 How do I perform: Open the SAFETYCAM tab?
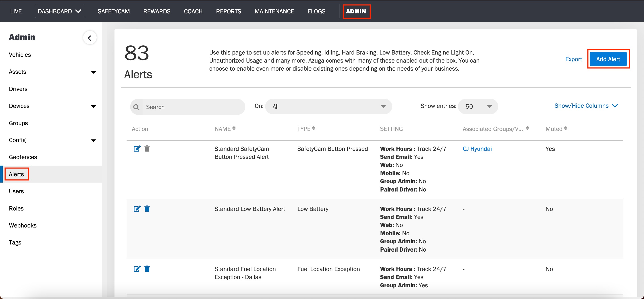(114, 11)
